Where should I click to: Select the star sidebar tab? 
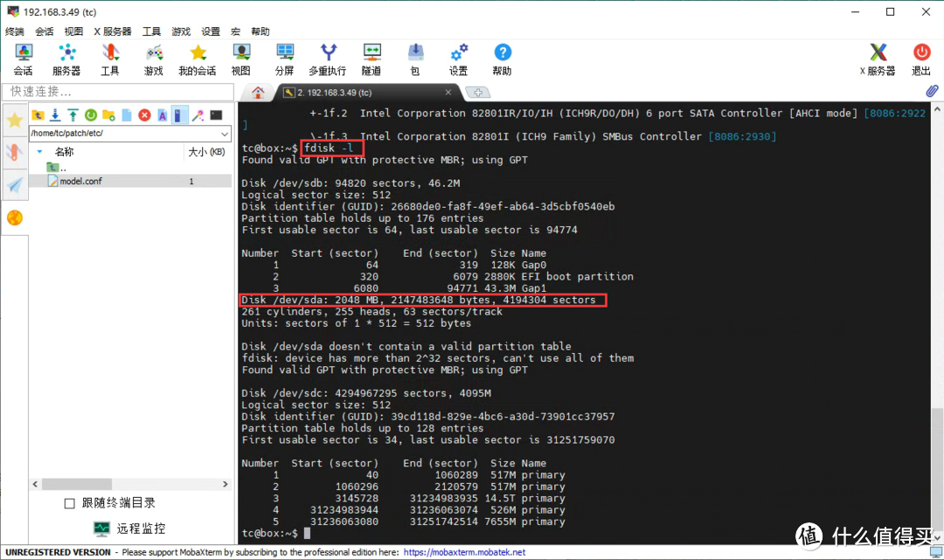coord(15,121)
